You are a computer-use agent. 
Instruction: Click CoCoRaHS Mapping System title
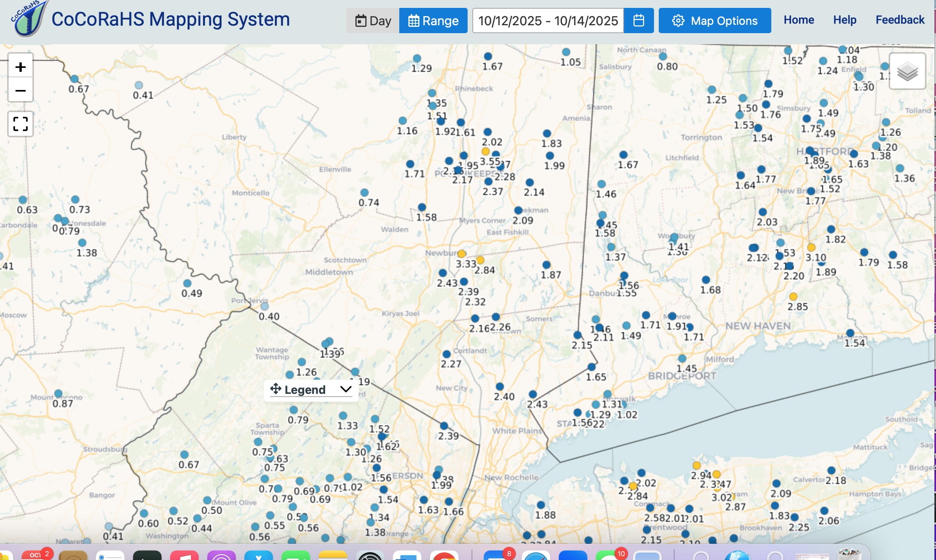pyautogui.click(x=171, y=19)
